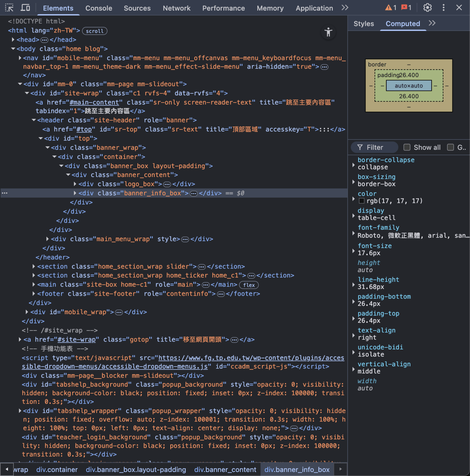The width and height of the screenshot is (470, 476).
Task: Select div.banner_info_box breadcrumb
Action: click(297, 470)
